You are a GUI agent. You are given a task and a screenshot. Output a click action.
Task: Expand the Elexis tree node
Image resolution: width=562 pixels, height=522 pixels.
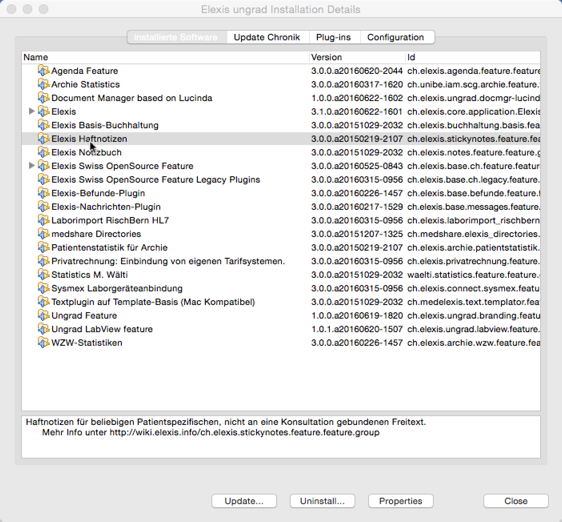[x=32, y=111]
